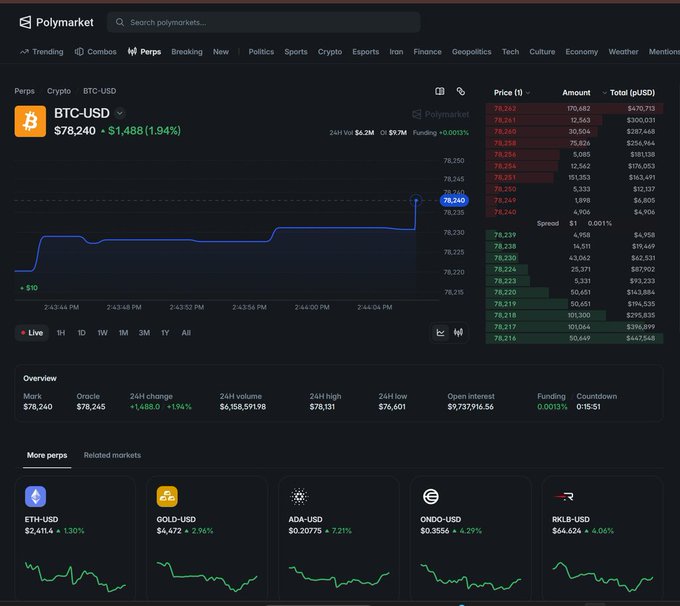The height and width of the screenshot is (606, 680).
Task: Click the Trending arrow icon
Action: pyautogui.click(x=24, y=52)
